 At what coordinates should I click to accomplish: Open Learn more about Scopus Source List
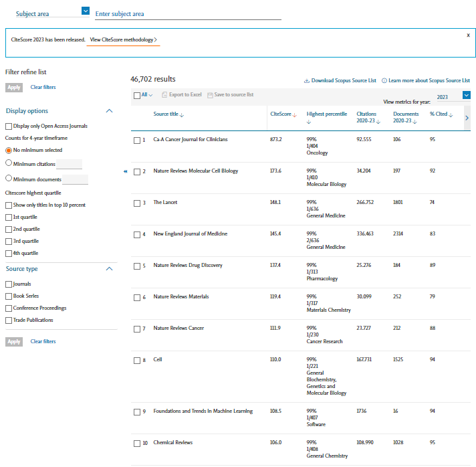429,80
